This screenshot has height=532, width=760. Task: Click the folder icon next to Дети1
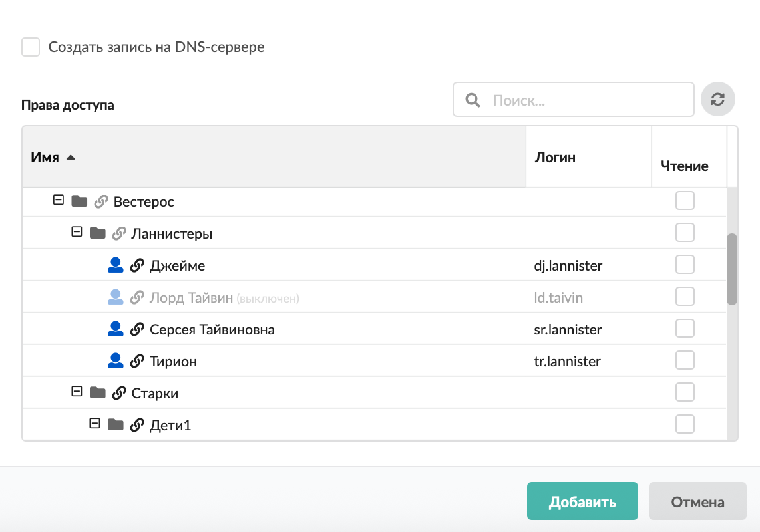pos(116,424)
